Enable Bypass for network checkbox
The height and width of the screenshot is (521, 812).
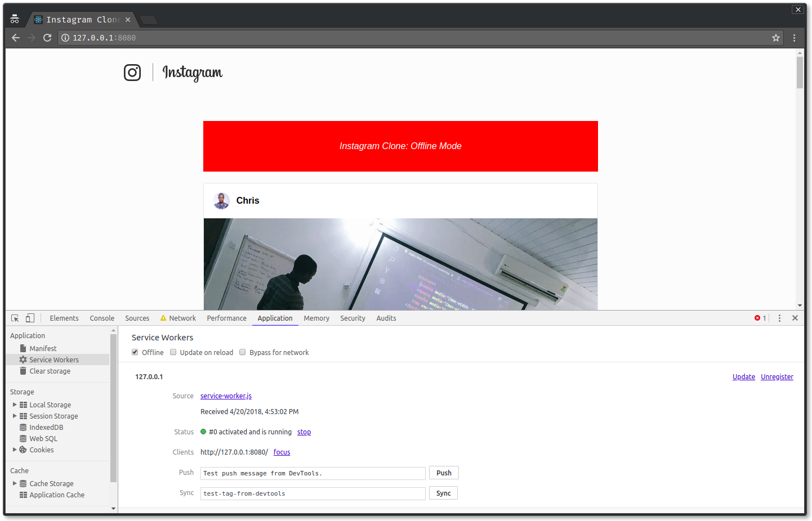point(243,352)
